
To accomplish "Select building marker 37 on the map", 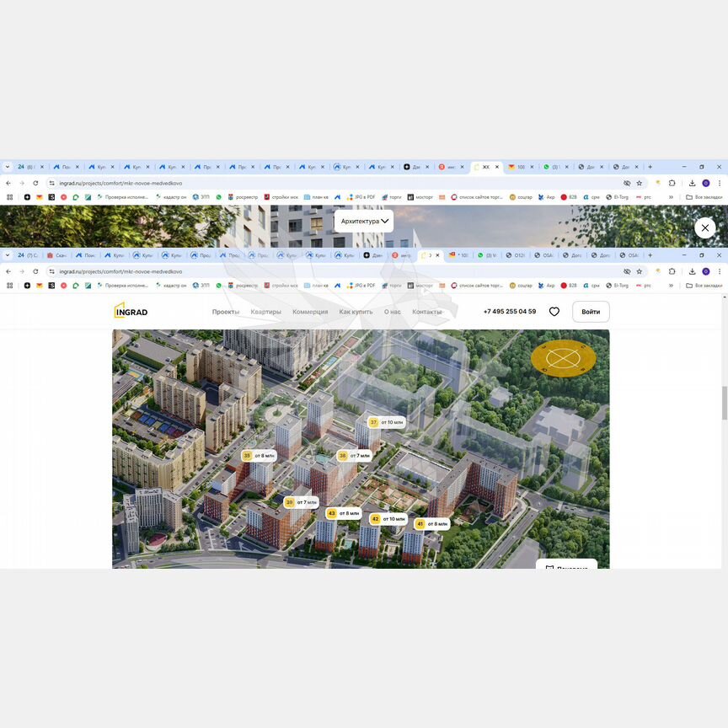I will [373, 422].
